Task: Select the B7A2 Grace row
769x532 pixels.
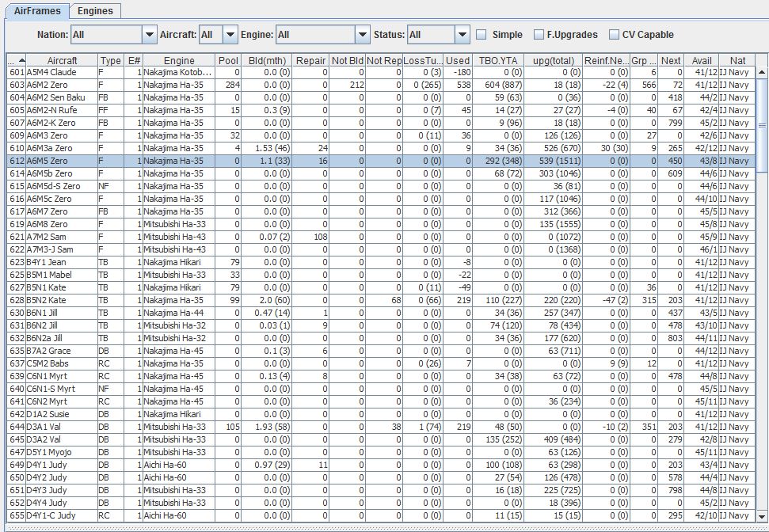Action: [381, 351]
